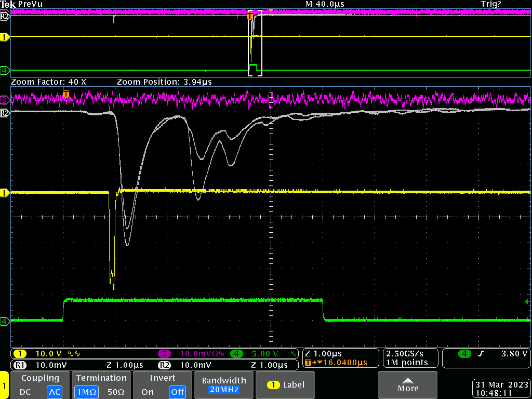The height and width of the screenshot is (399, 532).
Task: Open the channel 1 Label menu
Action: [x=286, y=385]
